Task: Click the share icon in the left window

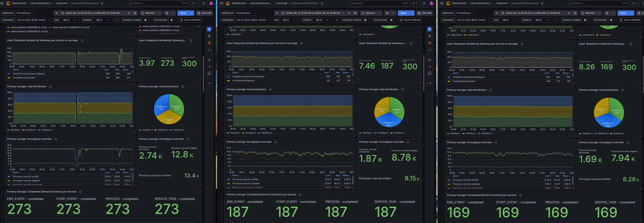Action: [167, 13]
